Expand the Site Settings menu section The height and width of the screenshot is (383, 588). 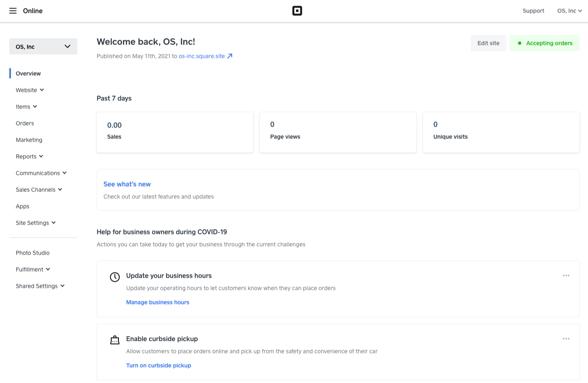click(36, 223)
